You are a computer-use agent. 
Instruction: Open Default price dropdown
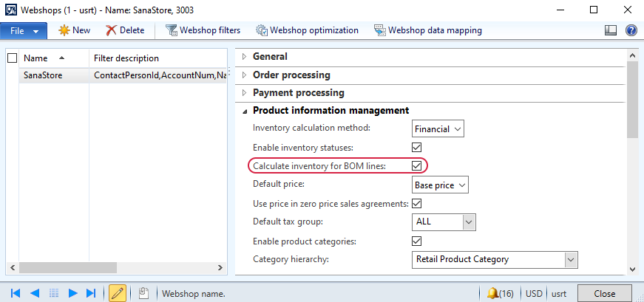point(440,185)
